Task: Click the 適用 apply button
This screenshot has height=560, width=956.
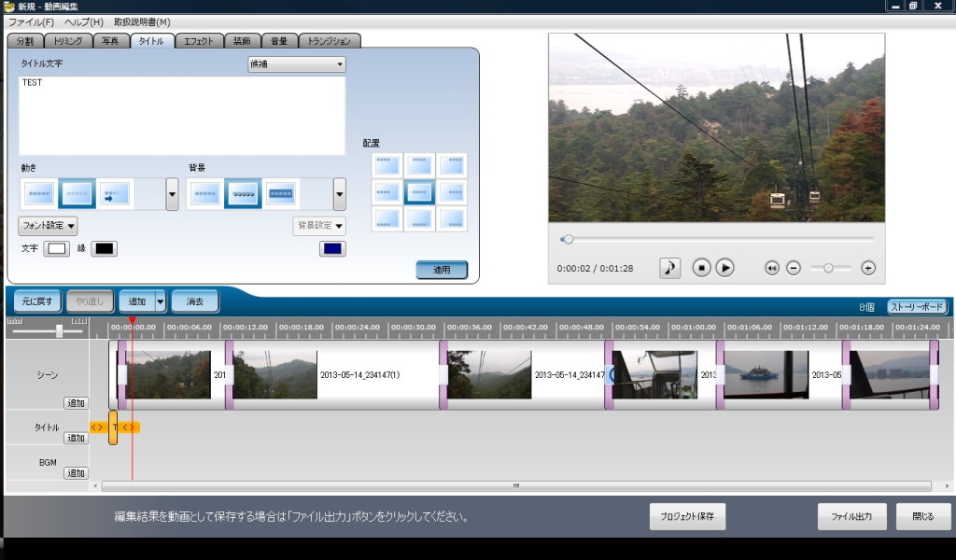Action: tap(442, 270)
